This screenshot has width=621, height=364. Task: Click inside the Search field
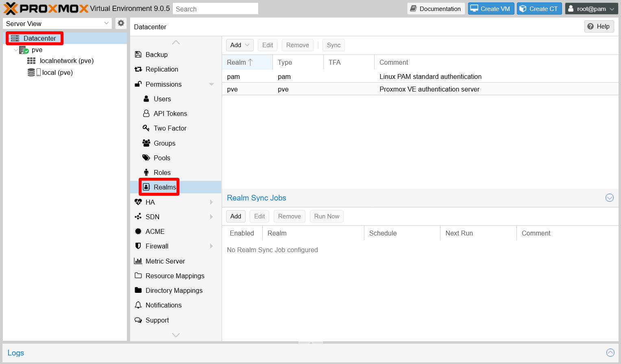pyautogui.click(x=215, y=8)
